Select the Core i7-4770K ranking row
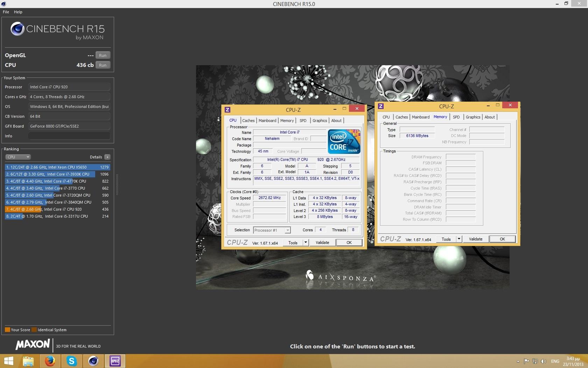Image resolution: width=588 pixels, height=368 pixels. [x=57, y=181]
